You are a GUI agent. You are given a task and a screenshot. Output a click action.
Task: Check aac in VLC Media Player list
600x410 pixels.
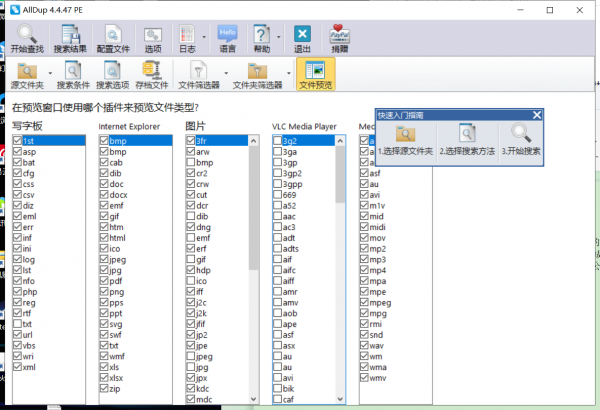[277, 216]
